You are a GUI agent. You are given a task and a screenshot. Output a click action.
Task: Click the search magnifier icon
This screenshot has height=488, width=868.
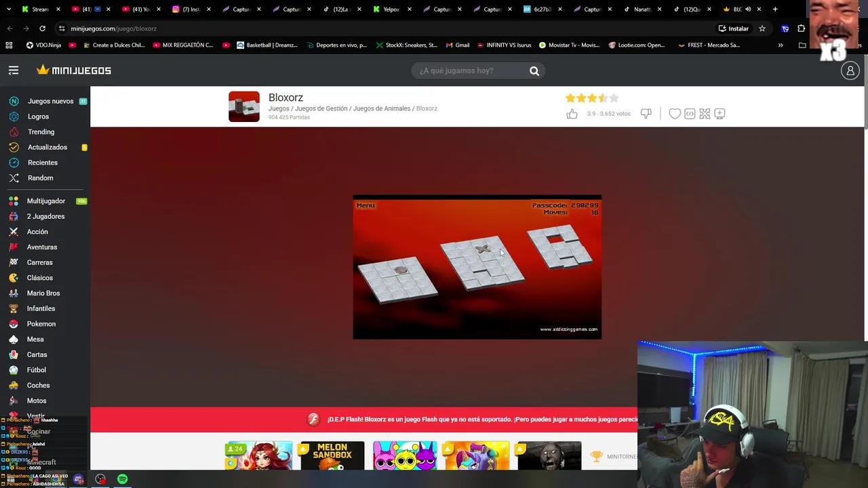(x=534, y=70)
